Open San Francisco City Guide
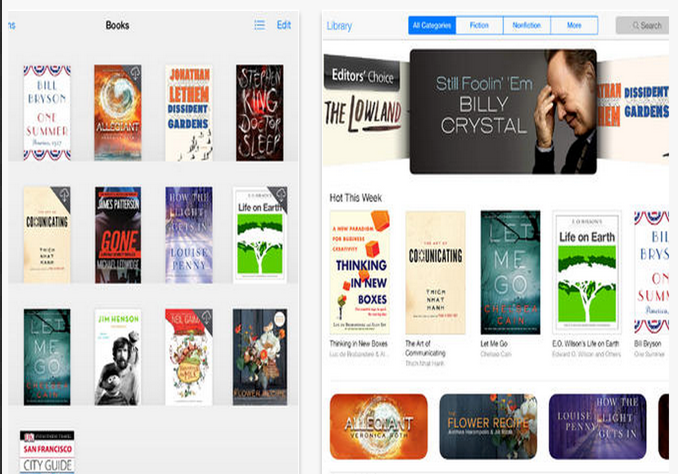Image resolution: width=678 pixels, height=474 pixels. click(x=47, y=452)
